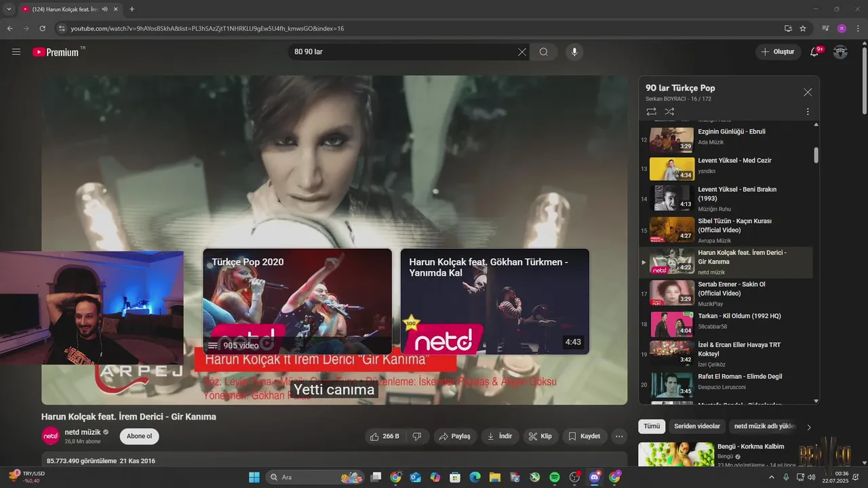Open the netd müzik channel avatar
868x488 pixels.
pyautogui.click(x=51, y=436)
